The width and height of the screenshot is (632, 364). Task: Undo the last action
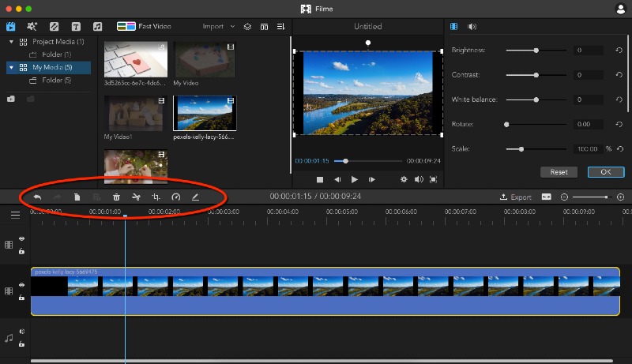click(x=37, y=197)
